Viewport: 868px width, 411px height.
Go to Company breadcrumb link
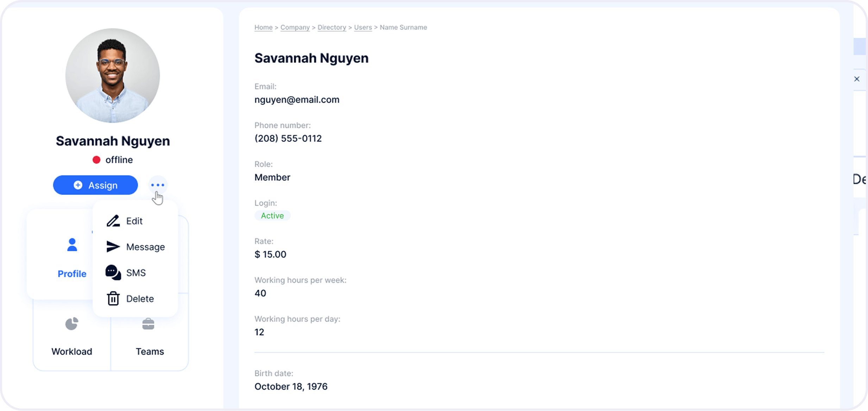point(295,27)
